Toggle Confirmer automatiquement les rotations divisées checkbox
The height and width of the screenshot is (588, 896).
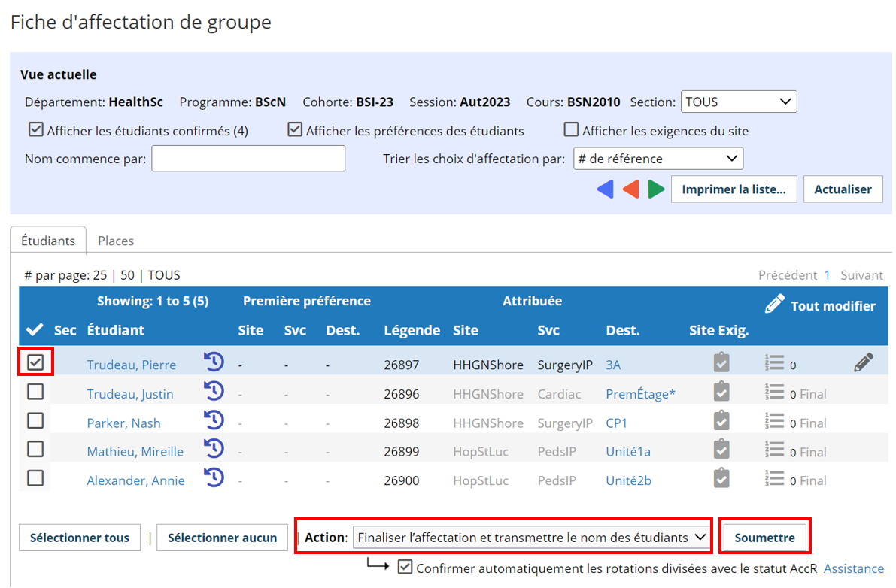pyautogui.click(x=405, y=567)
